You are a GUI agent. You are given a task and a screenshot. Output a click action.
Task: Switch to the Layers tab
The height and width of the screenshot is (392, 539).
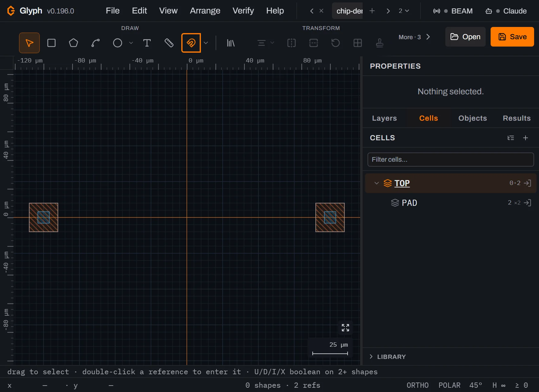pyautogui.click(x=384, y=118)
